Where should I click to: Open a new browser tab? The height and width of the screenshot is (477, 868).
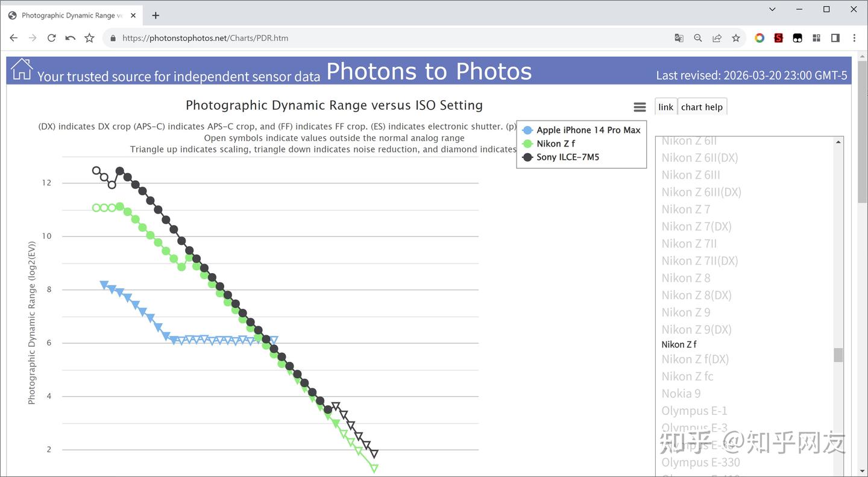[x=156, y=15]
